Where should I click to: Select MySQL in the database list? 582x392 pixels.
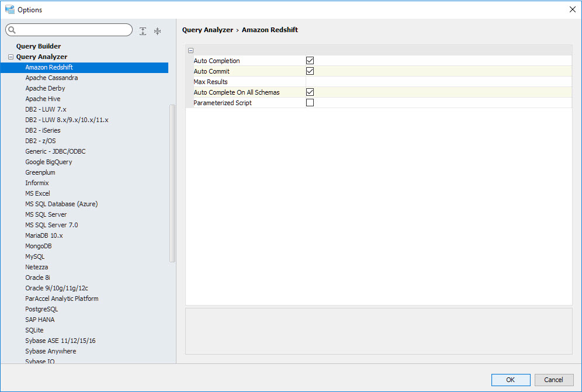pos(34,256)
